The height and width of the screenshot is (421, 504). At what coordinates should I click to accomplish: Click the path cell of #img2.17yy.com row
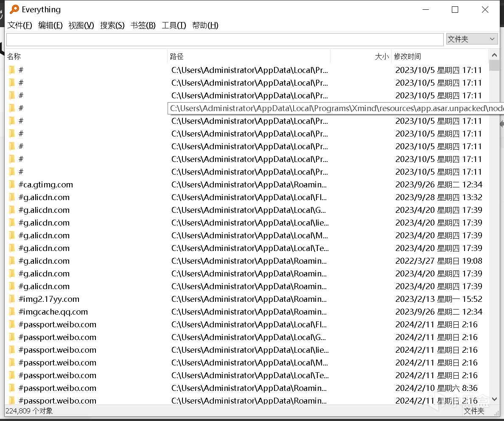pyautogui.click(x=249, y=299)
